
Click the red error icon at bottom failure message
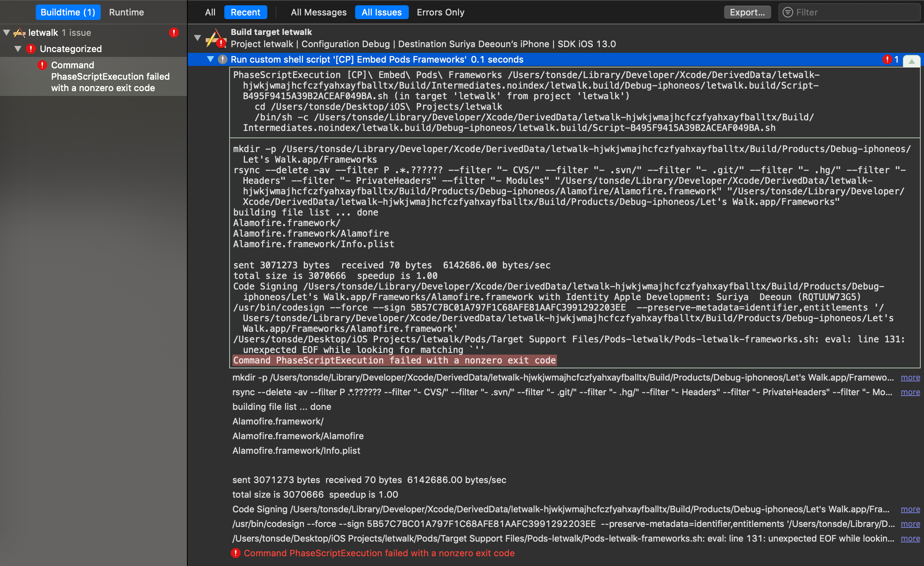pos(236,553)
